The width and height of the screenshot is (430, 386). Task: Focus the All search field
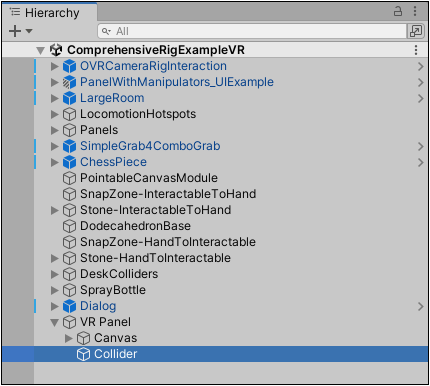click(252, 31)
